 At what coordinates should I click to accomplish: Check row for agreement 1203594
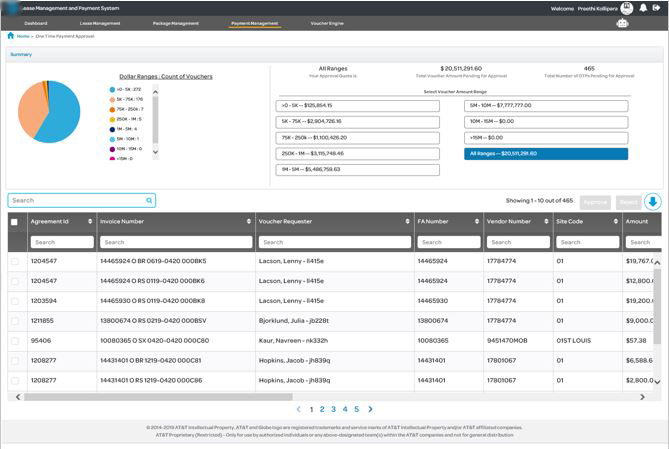(x=15, y=301)
